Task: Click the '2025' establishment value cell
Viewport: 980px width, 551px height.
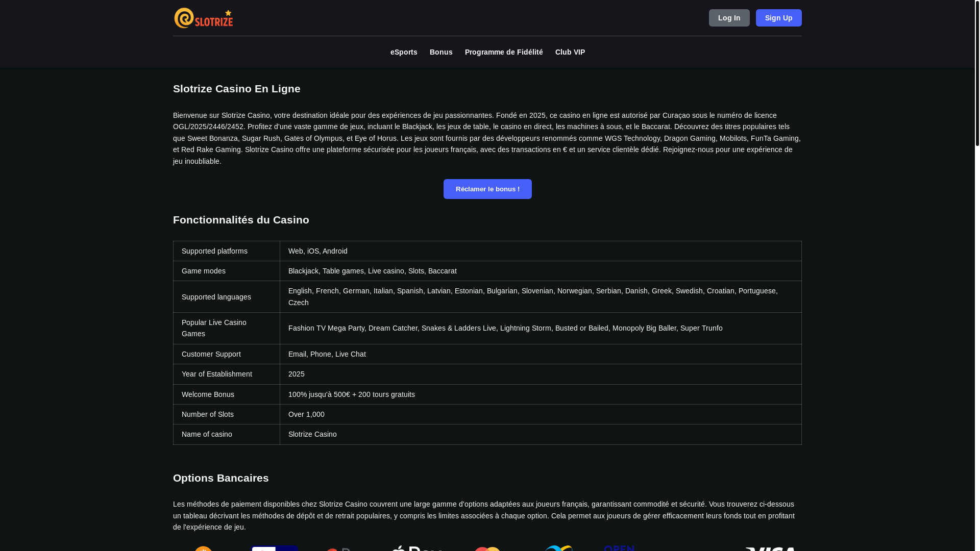Action: point(541,374)
